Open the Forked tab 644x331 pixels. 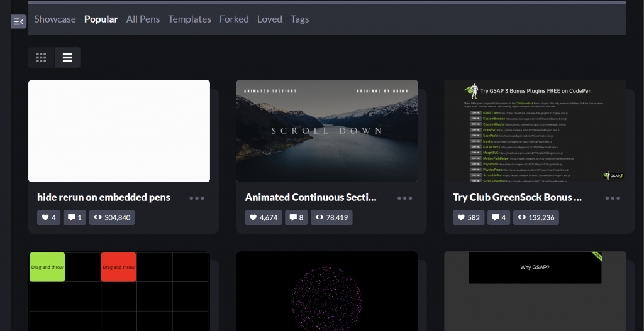pyautogui.click(x=234, y=19)
